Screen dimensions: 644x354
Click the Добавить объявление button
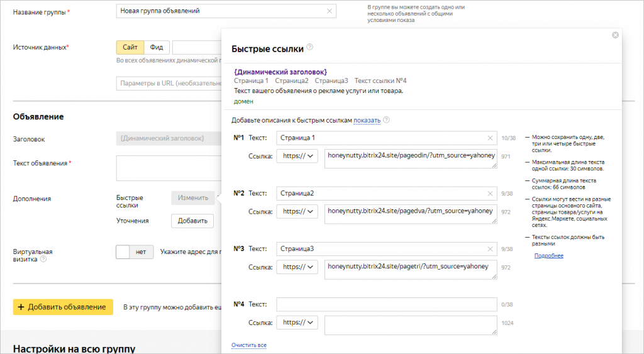pos(63,307)
